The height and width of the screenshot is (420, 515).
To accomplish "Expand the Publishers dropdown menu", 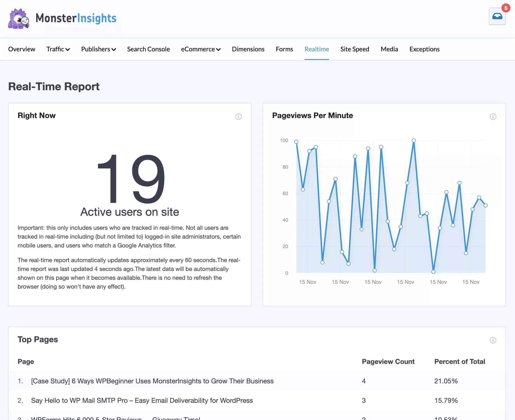I will coord(98,49).
